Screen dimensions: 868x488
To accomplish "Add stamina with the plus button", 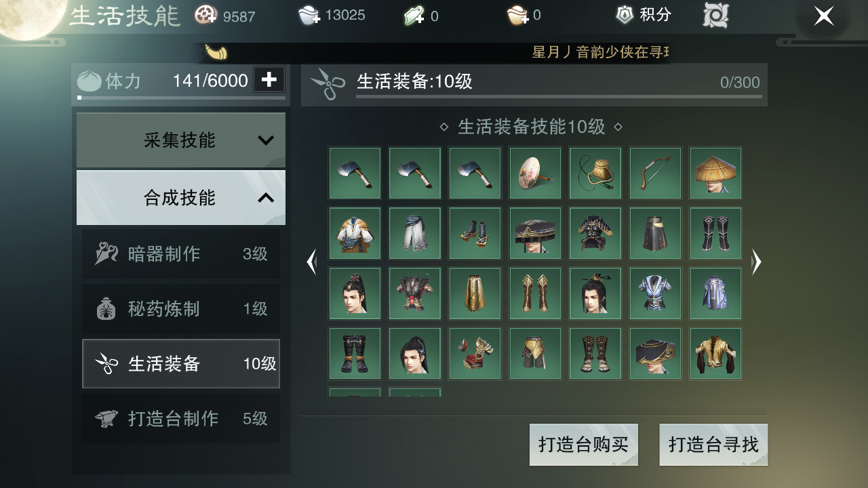I will (269, 80).
